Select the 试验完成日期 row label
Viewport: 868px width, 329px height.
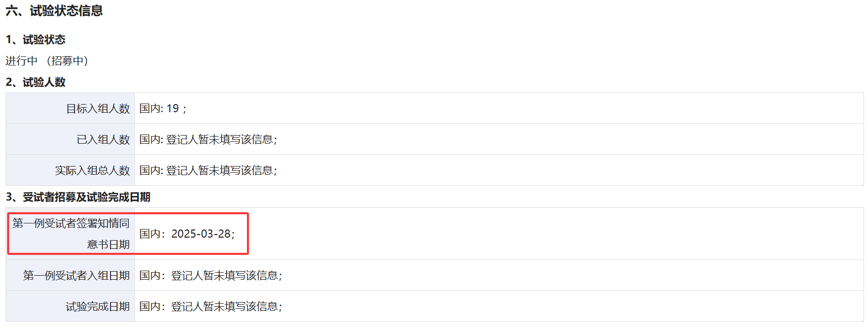[x=98, y=307]
